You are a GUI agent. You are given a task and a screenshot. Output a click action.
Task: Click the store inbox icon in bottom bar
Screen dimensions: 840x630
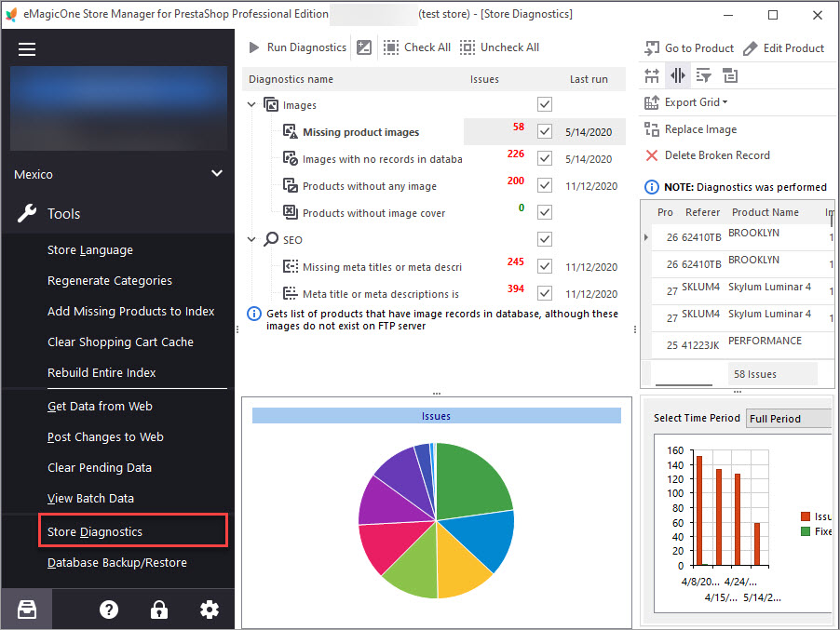[x=27, y=610]
